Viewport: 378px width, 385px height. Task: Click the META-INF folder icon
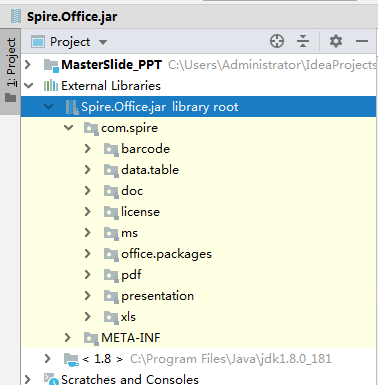(x=91, y=338)
